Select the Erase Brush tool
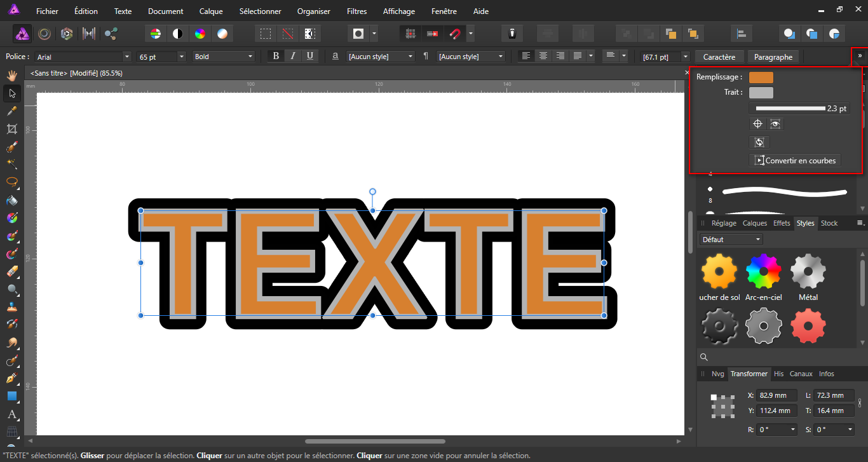Image resolution: width=868 pixels, height=462 pixels. click(x=11, y=271)
